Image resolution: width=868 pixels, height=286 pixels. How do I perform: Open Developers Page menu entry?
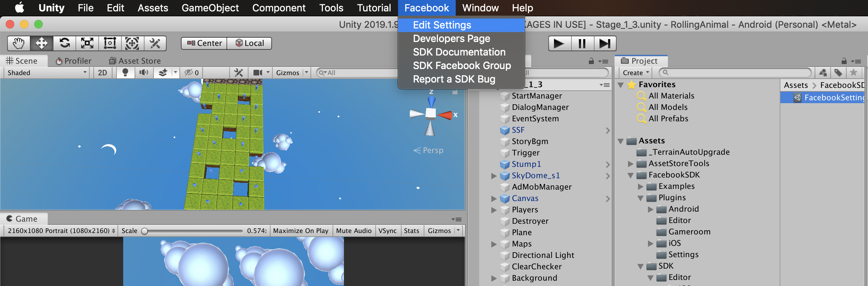(461, 38)
